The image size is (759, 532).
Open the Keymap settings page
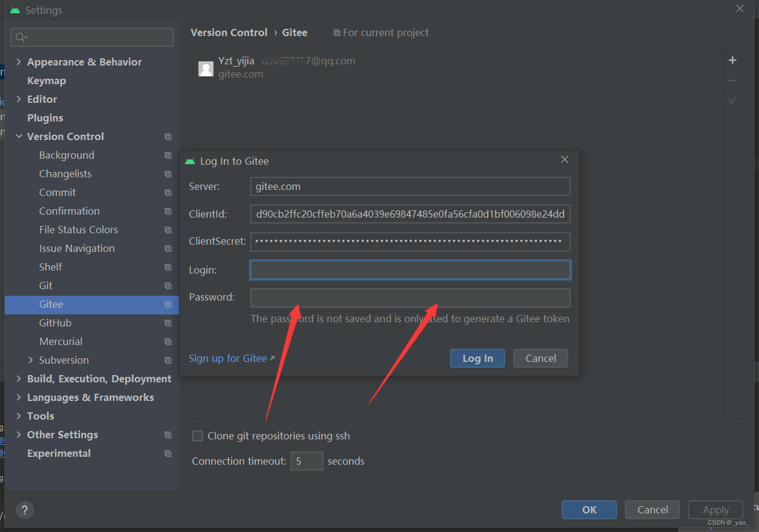46,81
